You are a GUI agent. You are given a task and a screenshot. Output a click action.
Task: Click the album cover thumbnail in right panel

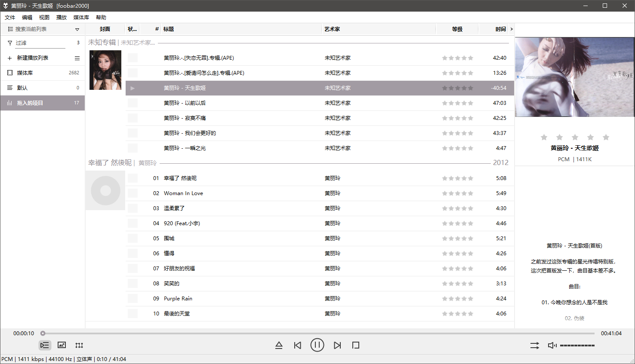(x=575, y=77)
